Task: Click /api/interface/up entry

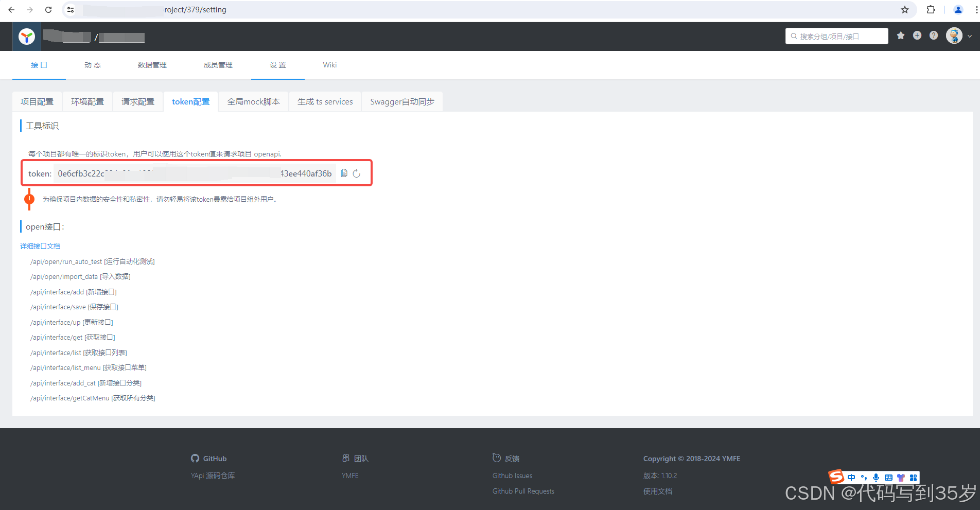Action: (72, 322)
